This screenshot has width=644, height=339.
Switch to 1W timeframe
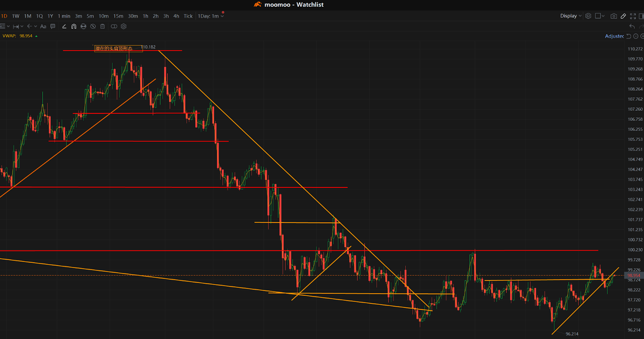(x=16, y=16)
